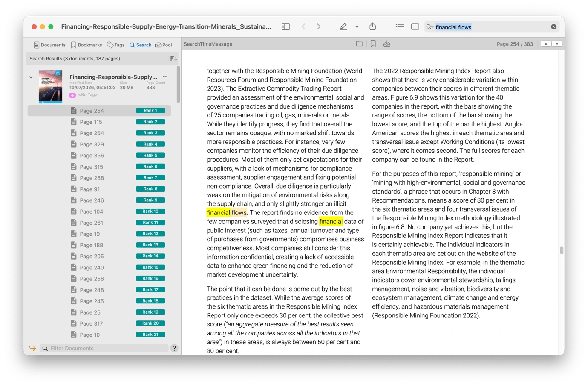Open the Tags tab
This screenshot has height=386, width=588.
115,45
